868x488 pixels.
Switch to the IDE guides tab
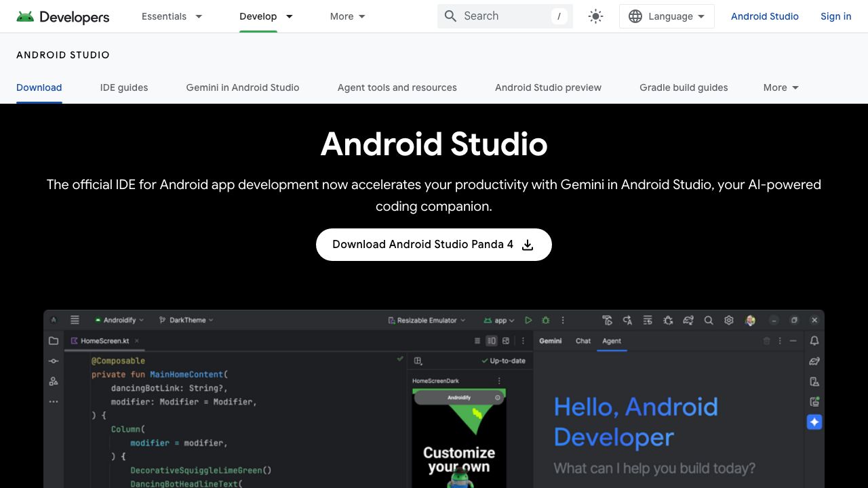click(x=124, y=87)
